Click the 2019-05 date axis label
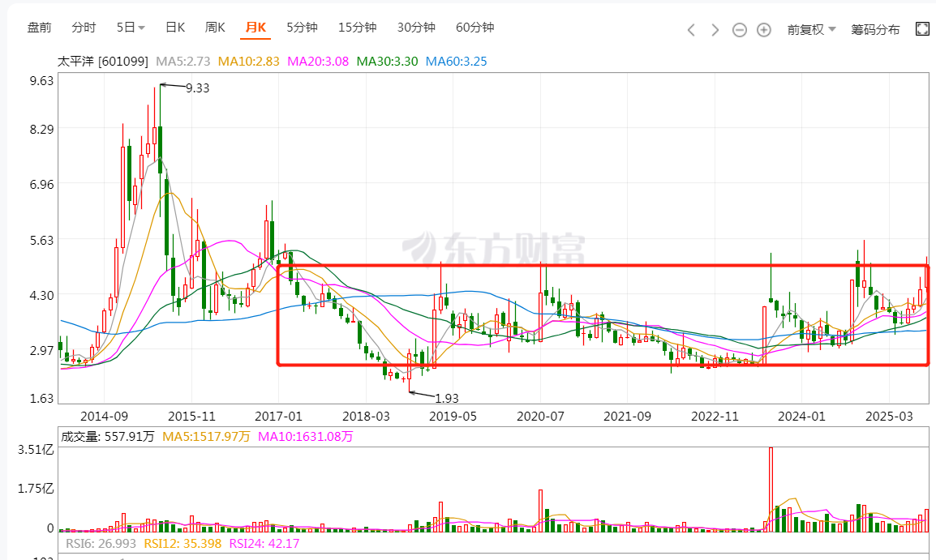 pyautogui.click(x=453, y=417)
